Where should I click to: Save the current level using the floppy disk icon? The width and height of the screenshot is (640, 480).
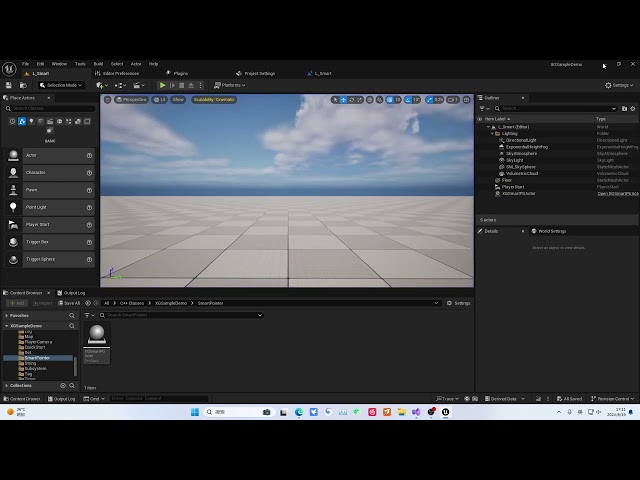click(9, 85)
